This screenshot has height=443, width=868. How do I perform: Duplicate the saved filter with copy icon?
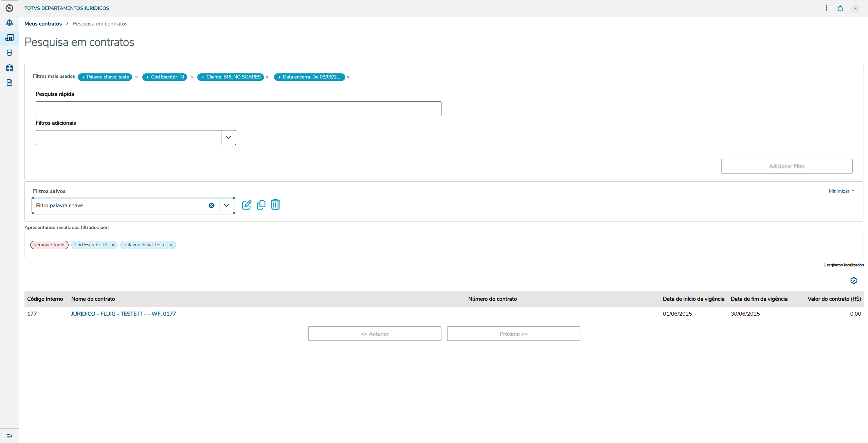tap(261, 205)
